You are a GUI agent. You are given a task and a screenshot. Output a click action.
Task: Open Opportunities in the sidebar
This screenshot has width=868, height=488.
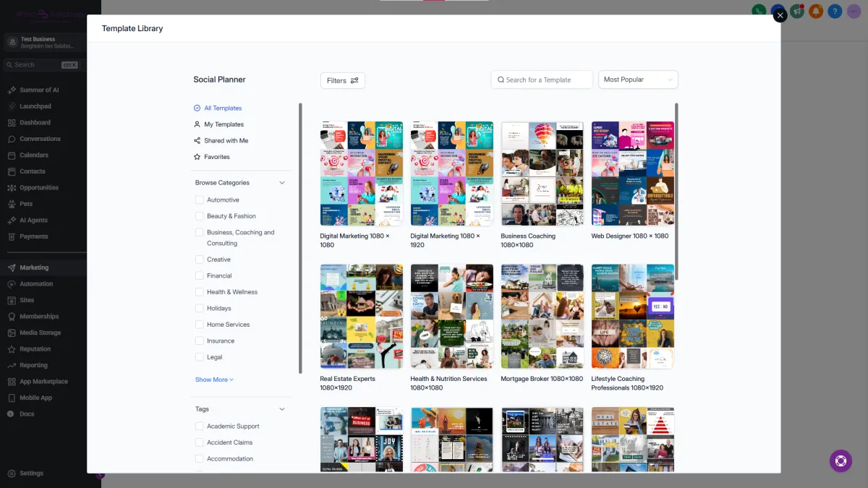(39, 188)
